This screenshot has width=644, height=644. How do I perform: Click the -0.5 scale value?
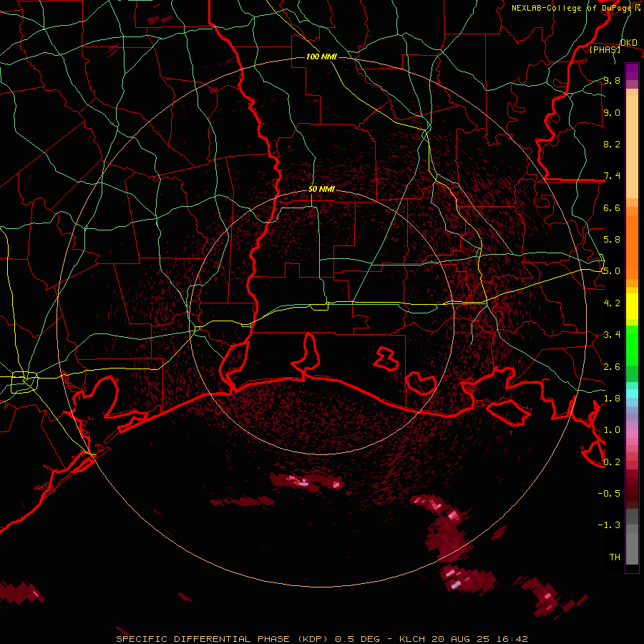[x=609, y=494]
